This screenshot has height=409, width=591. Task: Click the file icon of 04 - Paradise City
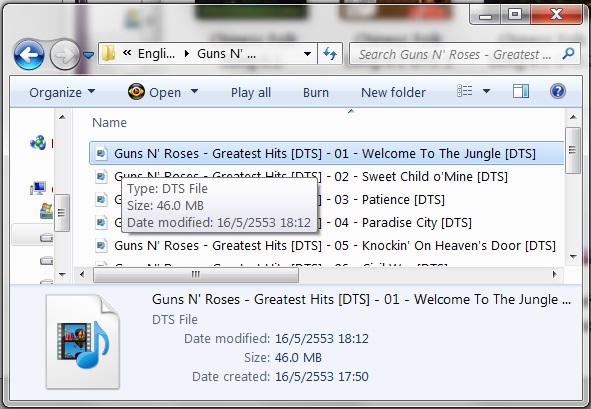click(101, 222)
